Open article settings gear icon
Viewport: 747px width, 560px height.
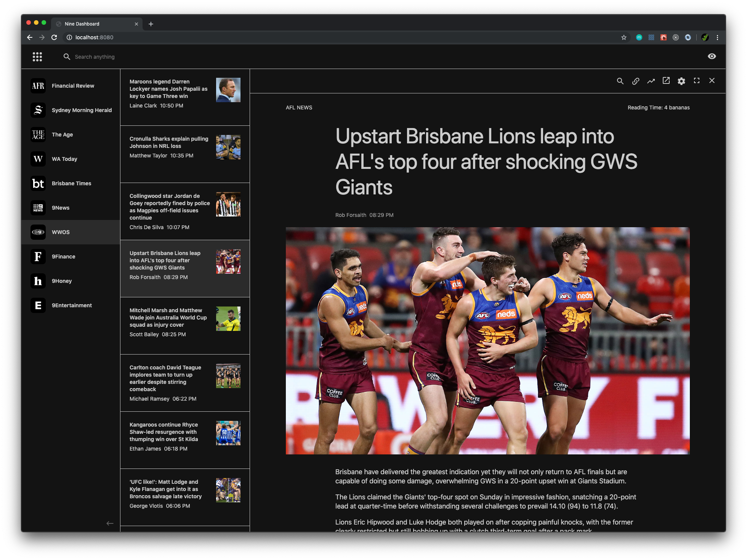tap(681, 81)
